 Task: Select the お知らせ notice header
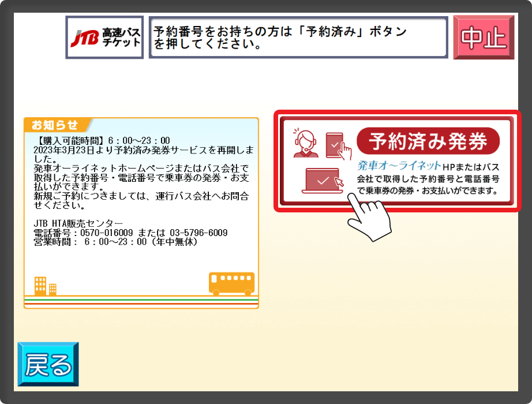pos(55,125)
